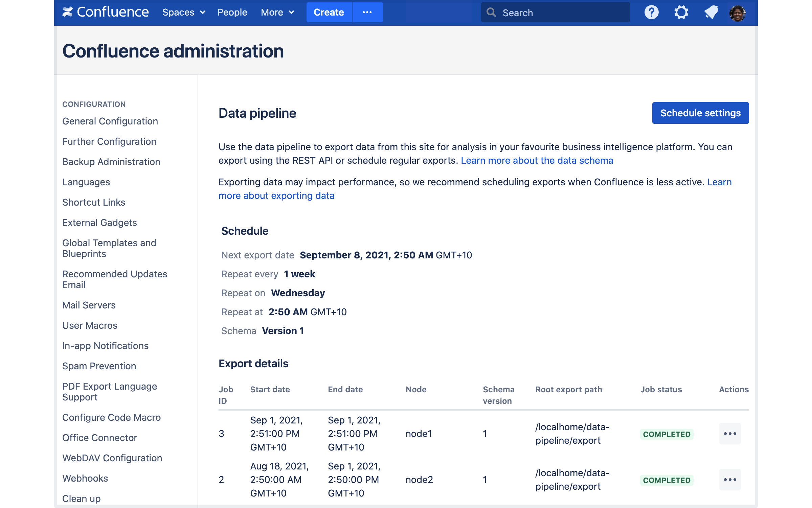812x508 pixels.
Task: Follow 'Learn more about the data schema' link
Action: click(x=537, y=160)
